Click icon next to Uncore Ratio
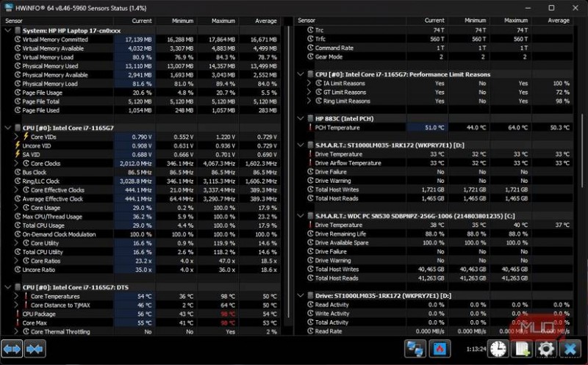Screen dimensions: 588x365 pyautogui.click(x=18, y=270)
